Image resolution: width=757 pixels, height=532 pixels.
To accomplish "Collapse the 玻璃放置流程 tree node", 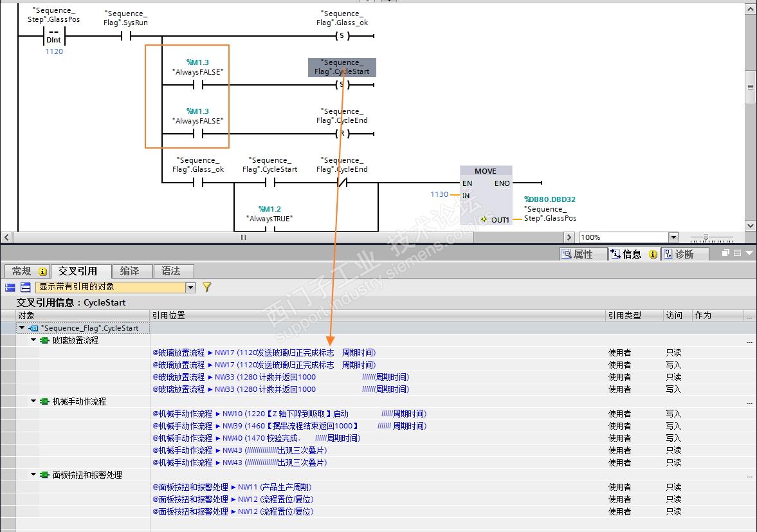I will 33,340.
